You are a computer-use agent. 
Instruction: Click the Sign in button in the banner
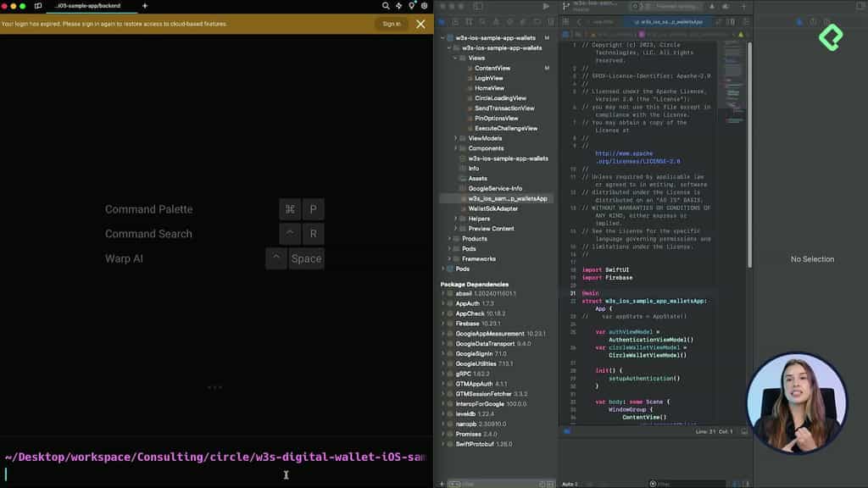390,24
